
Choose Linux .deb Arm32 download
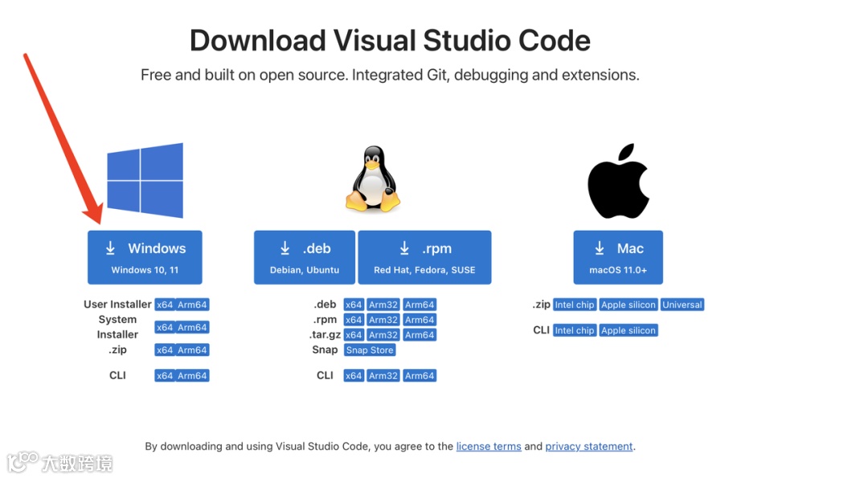(383, 305)
